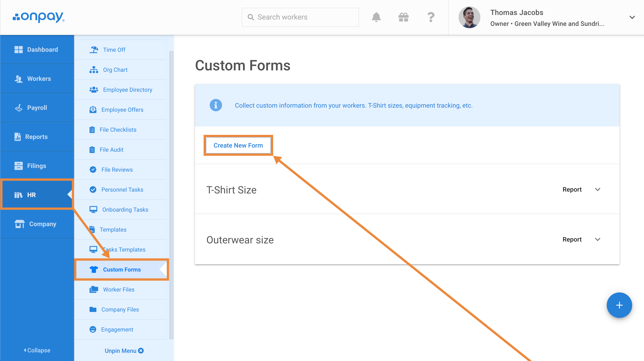Open the gift rewards icon

(x=403, y=17)
